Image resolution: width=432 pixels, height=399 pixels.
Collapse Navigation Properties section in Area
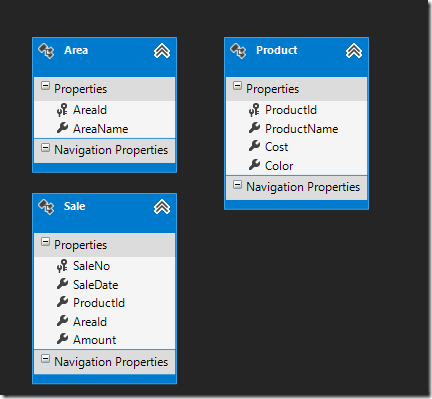[45, 147]
